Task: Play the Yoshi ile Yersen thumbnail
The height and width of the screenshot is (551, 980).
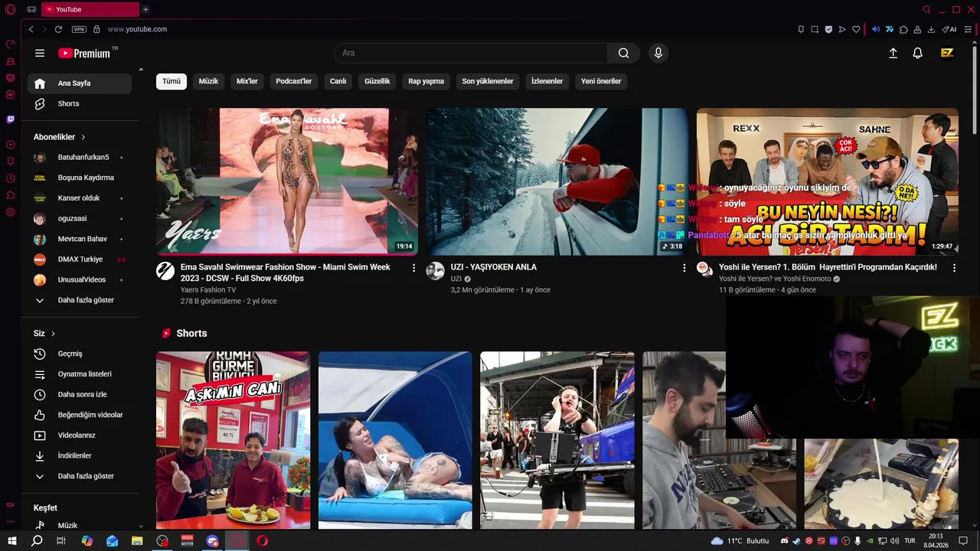Action: point(827,181)
